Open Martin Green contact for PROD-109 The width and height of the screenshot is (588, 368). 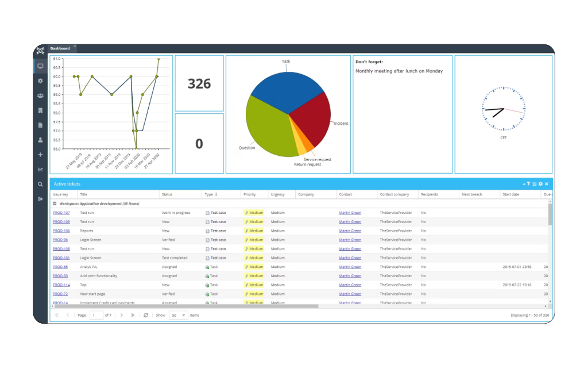350,222
